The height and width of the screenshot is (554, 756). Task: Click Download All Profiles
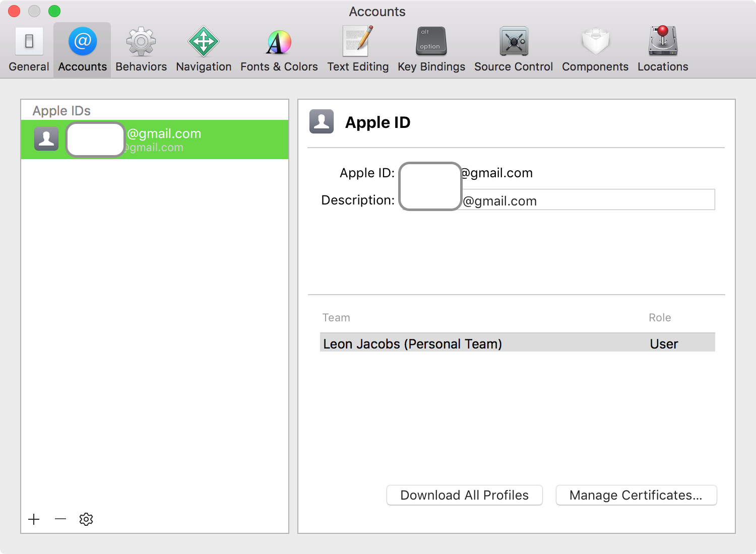click(x=464, y=495)
